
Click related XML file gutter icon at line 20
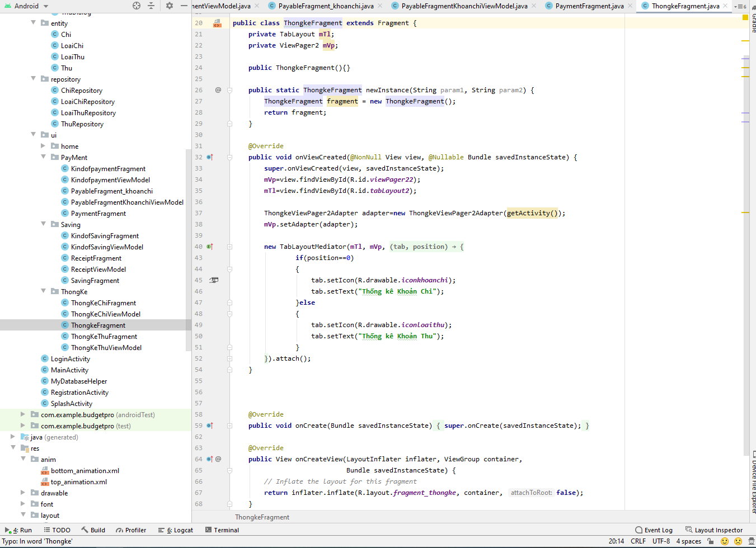pyautogui.click(x=217, y=23)
